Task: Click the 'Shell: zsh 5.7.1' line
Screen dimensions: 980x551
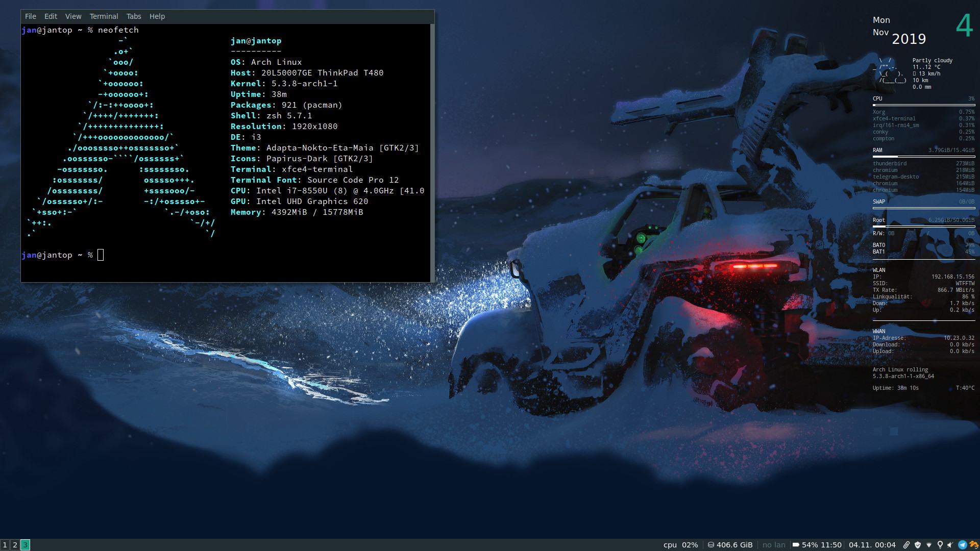Action: click(x=271, y=116)
